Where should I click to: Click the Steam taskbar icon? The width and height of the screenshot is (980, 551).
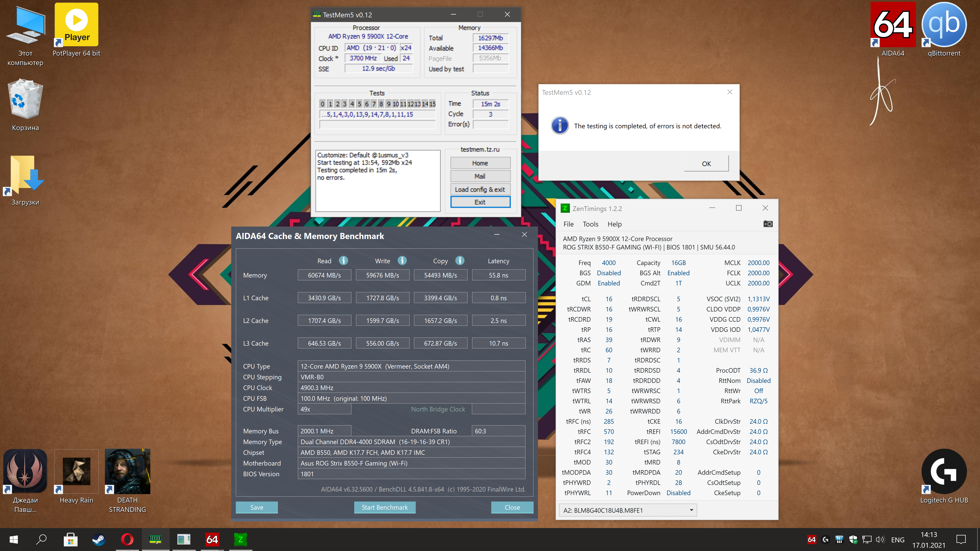coord(99,539)
